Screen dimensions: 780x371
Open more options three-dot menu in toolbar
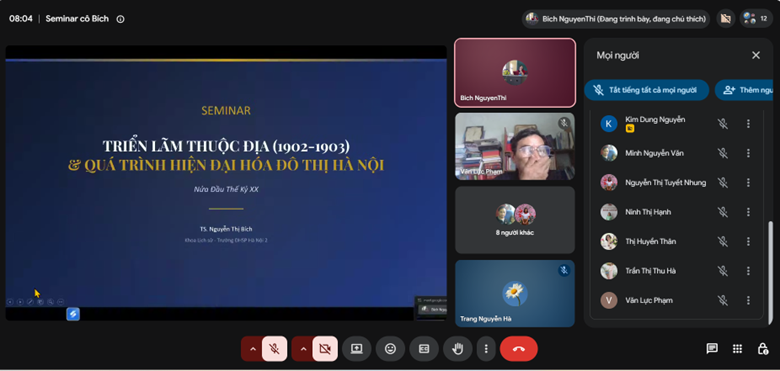click(x=486, y=349)
